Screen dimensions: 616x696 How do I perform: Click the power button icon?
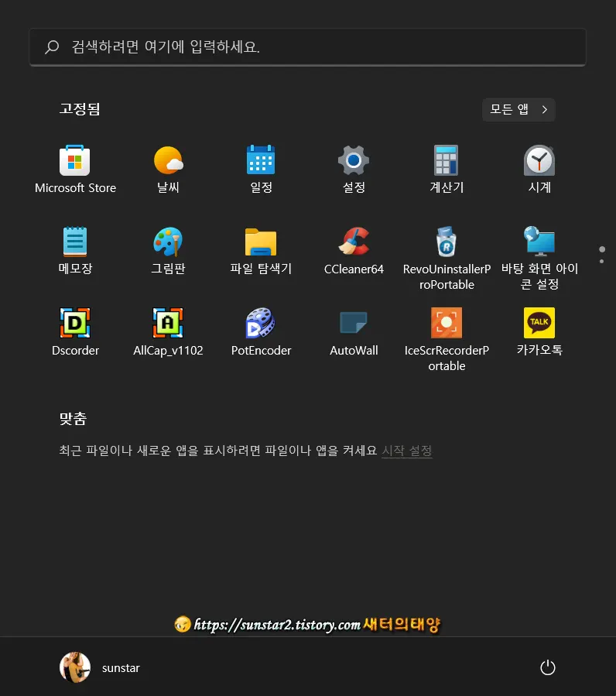click(x=548, y=667)
